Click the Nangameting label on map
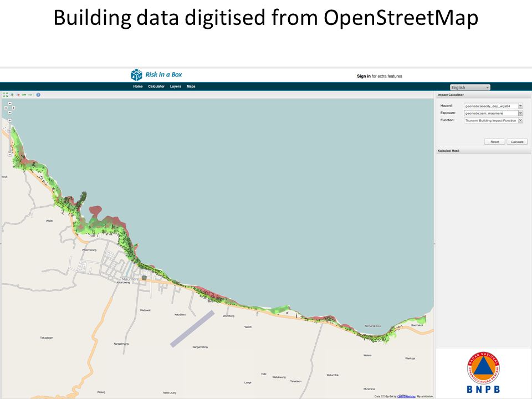 [200, 347]
